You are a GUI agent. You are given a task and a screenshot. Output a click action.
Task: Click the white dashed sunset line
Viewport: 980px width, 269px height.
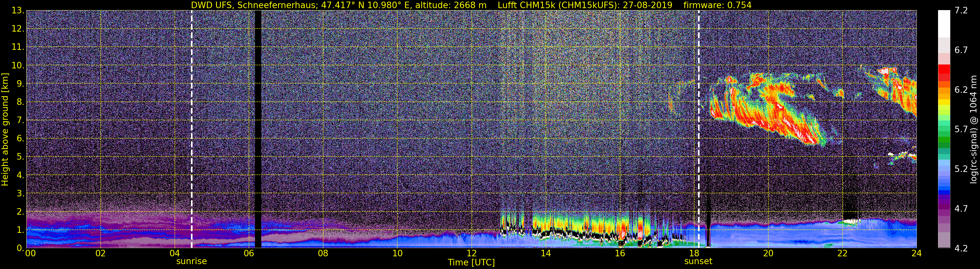pyautogui.click(x=699, y=129)
